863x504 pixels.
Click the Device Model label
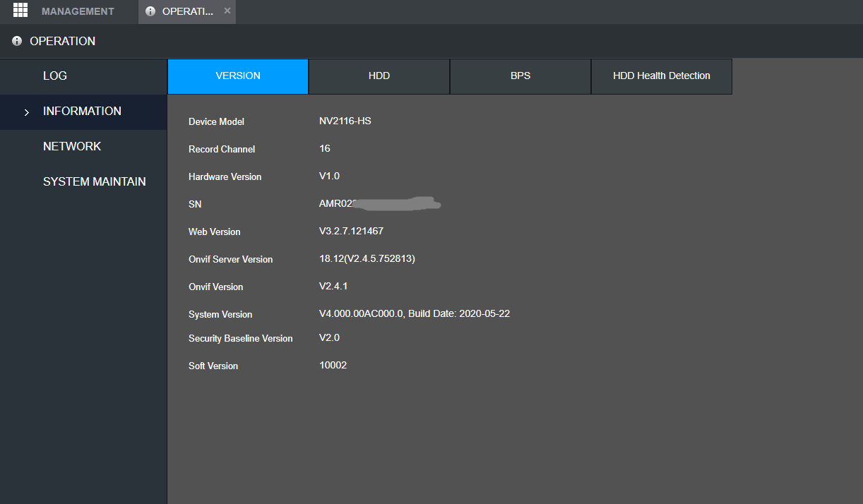(x=216, y=122)
